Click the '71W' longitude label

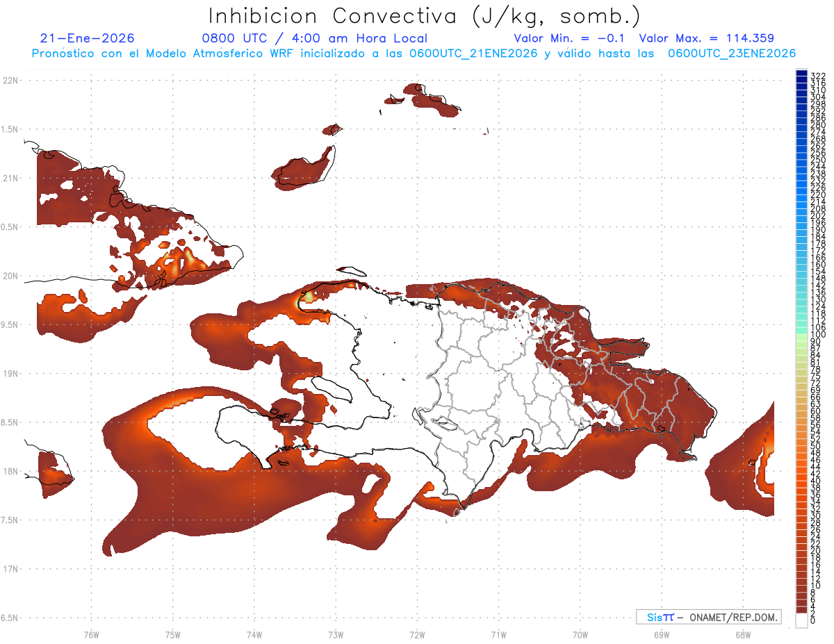coord(498,634)
